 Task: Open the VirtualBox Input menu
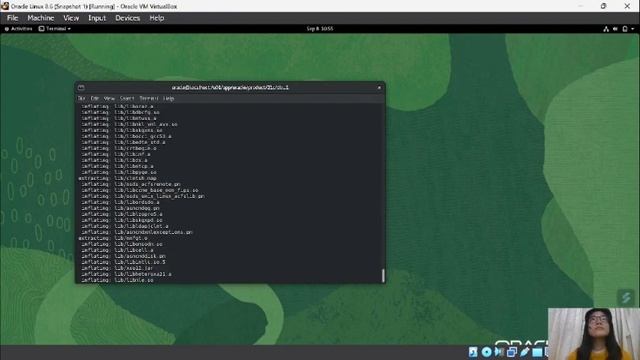97,18
